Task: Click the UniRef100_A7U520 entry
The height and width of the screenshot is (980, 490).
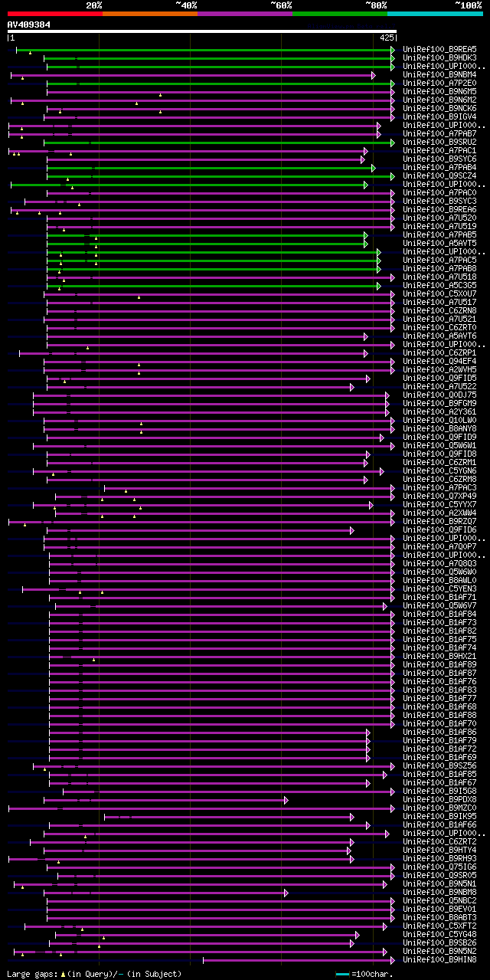Action: point(439,218)
